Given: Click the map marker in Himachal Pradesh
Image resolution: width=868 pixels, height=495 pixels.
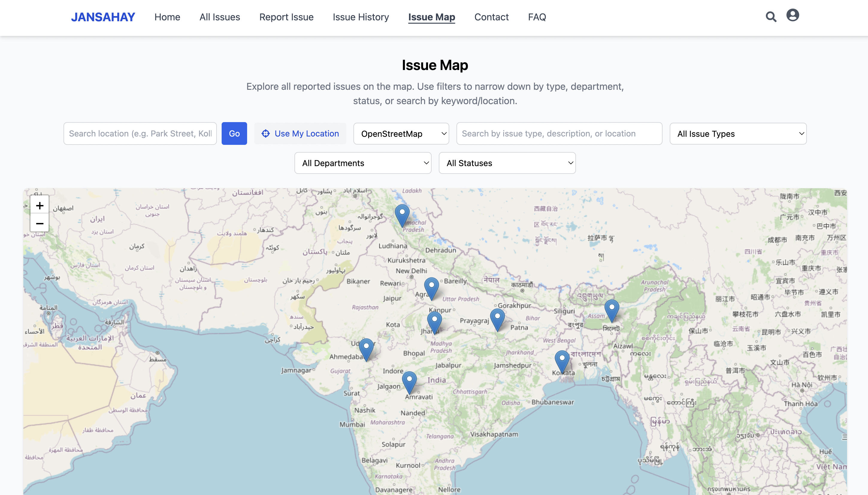Looking at the screenshot, I should 402,215.
